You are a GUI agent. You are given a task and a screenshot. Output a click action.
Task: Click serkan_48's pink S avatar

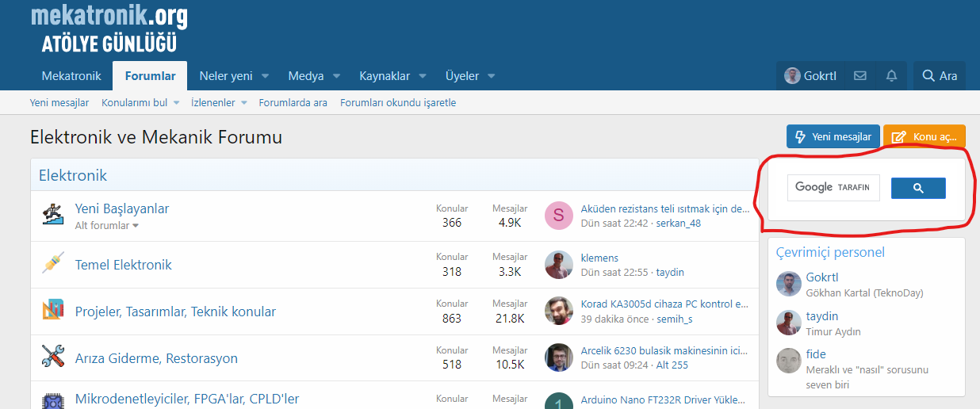click(558, 216)
